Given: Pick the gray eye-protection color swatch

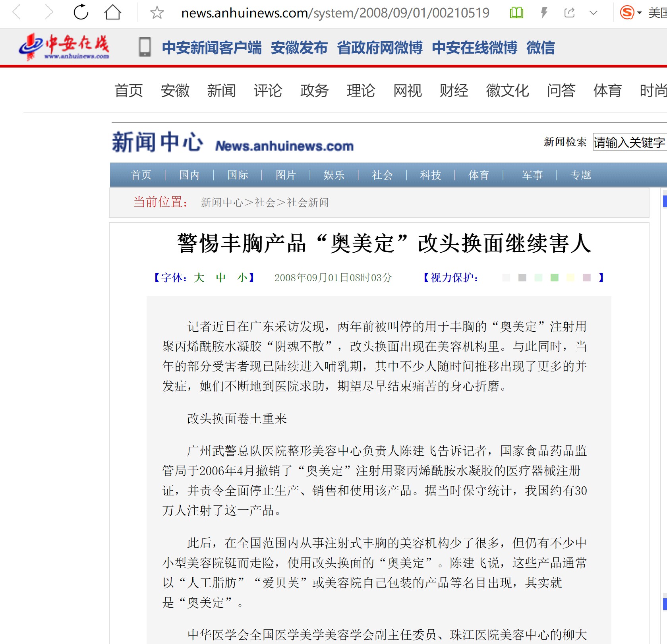Looking at the screenshot, I should [x=522, y=278].
